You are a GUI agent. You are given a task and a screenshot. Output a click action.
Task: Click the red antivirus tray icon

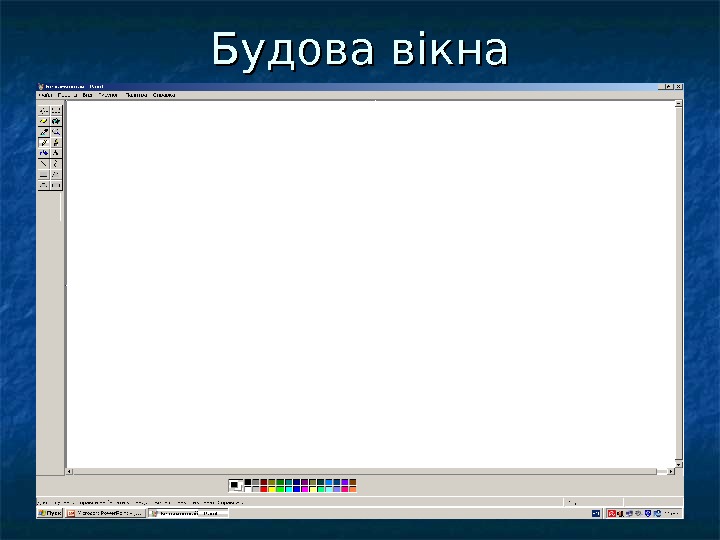point(612,513)
